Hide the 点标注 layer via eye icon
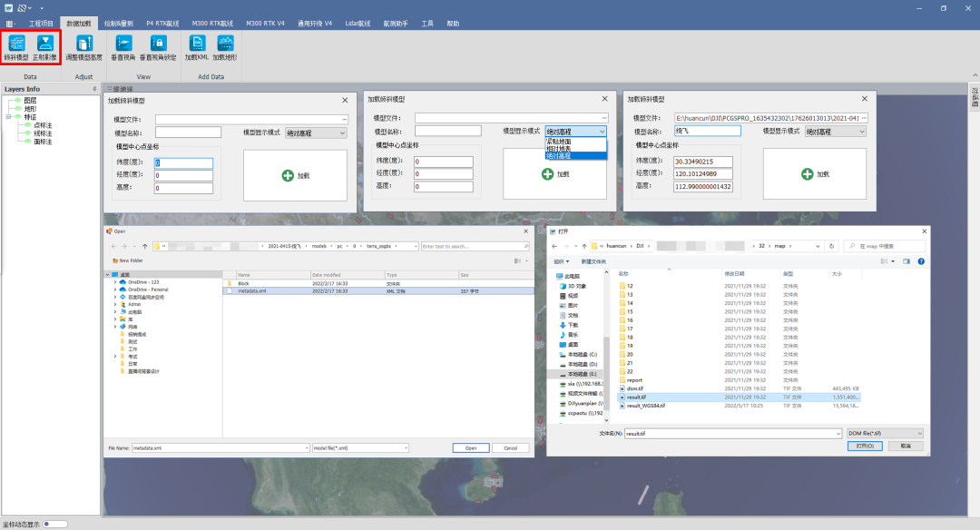This screenshot has height=530, width=980. [27, 125]
